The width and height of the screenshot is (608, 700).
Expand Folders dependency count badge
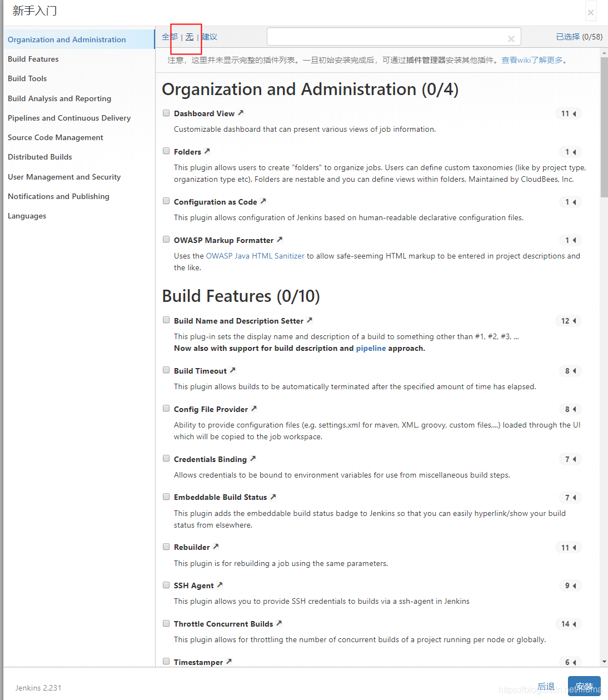pyautogui.click(x=571, y=152)
